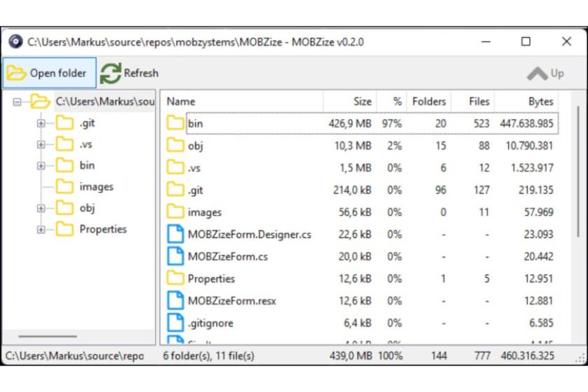Click the Refresh button
588x392 pixels.
click(x=129, y=73)
